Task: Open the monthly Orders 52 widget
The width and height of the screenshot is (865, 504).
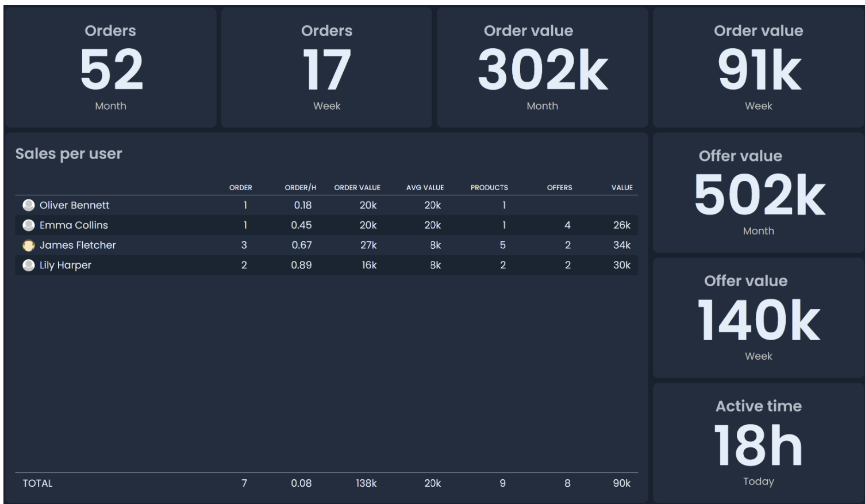Action: click(x=110, y=68)
